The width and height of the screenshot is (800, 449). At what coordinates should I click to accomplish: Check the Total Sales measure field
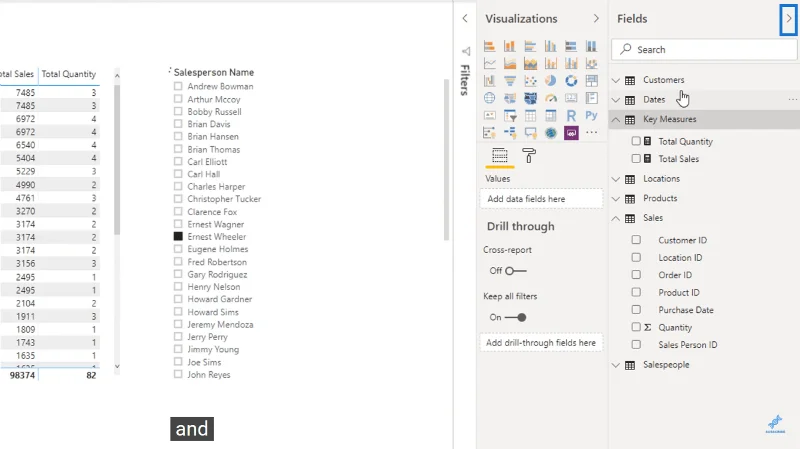pyautogui.click(x=636, y=159)
